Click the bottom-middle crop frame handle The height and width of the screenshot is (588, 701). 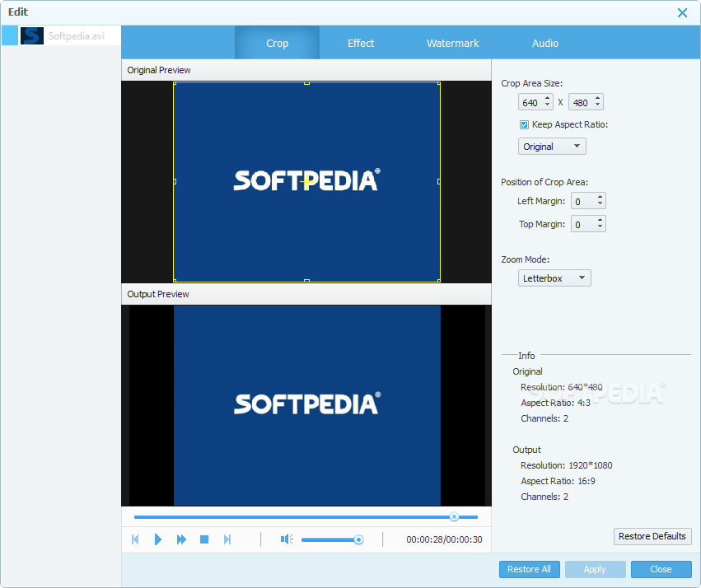[306, 281]
